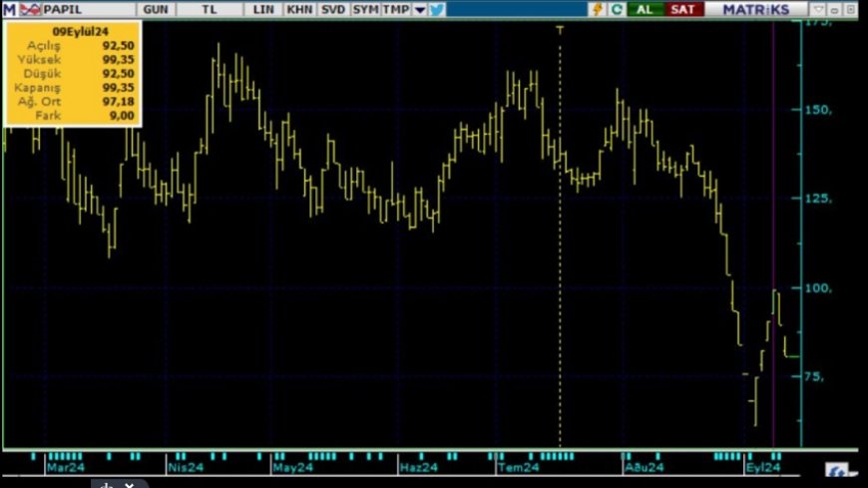This screenshot has height=488, width=868.
Task: Select the SYM toolbar item
Action: [365, 9]
